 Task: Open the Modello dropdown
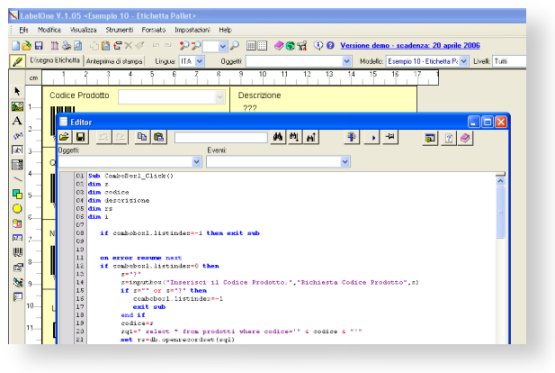(x=464, y=61)
